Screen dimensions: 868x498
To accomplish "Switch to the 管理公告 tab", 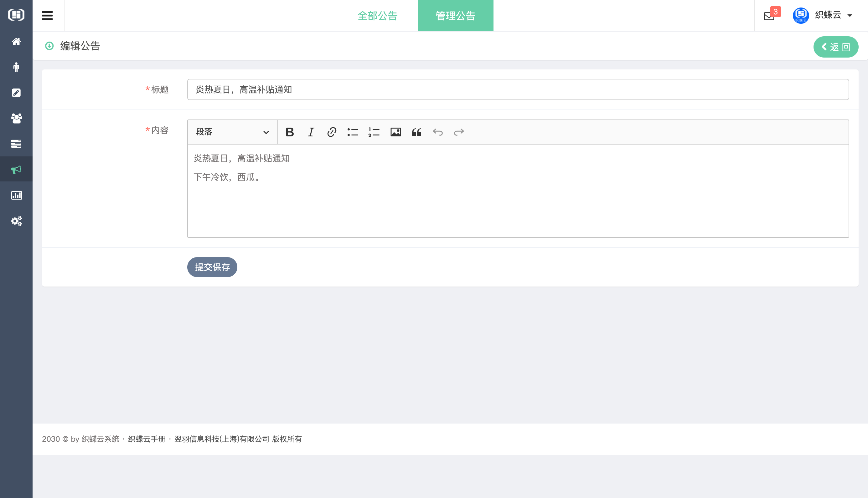I will tap(455, 15).
